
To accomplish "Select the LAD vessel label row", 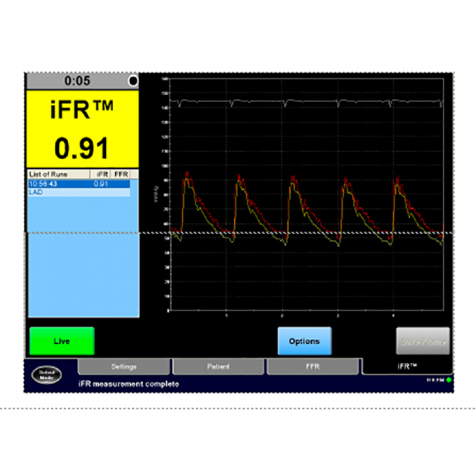I will tap(37, 191).
